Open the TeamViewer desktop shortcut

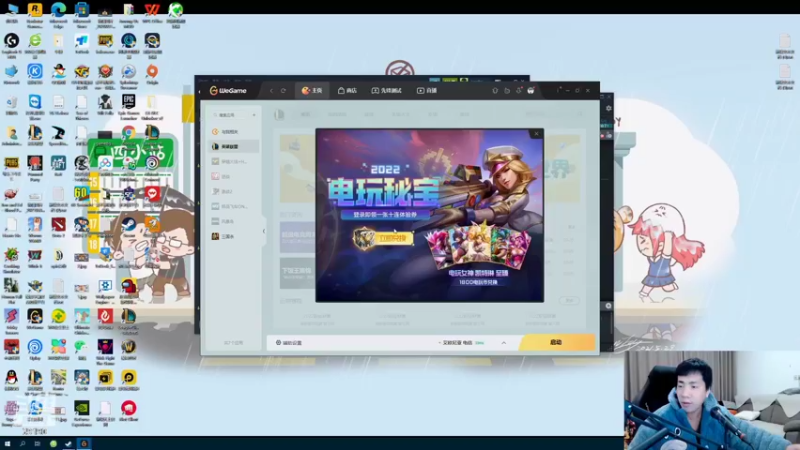(35, 106)
